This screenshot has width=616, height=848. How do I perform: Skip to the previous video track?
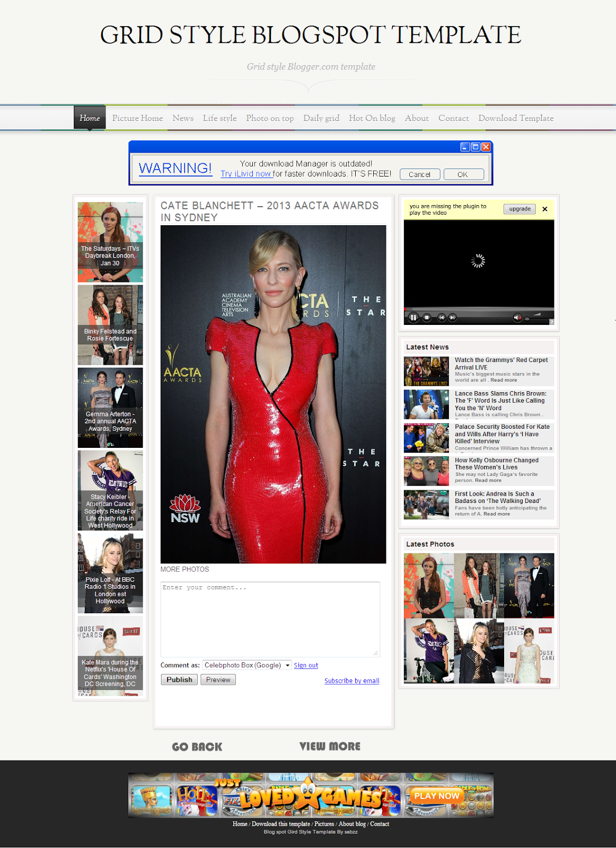coord(441,317)
